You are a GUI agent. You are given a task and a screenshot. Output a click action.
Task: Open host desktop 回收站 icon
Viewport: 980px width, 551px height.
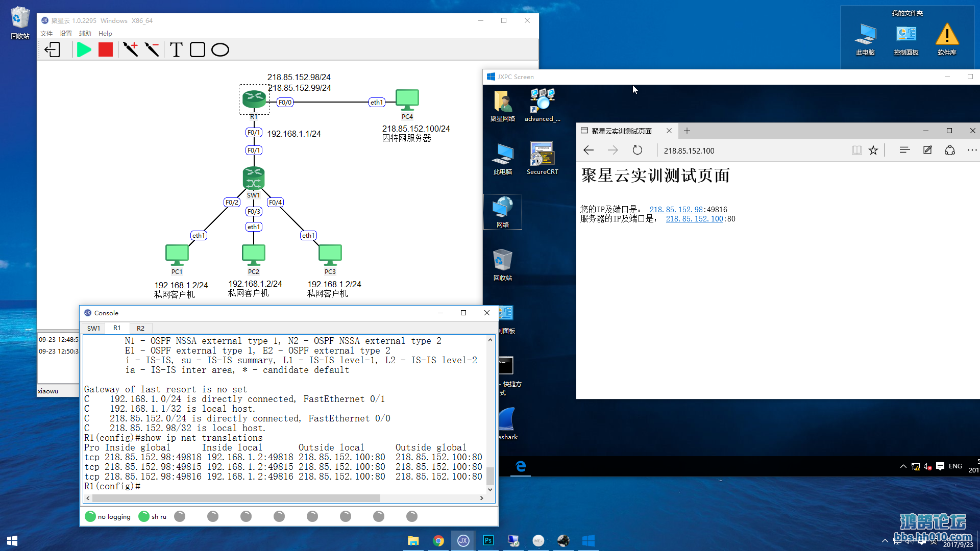(20, 23)
